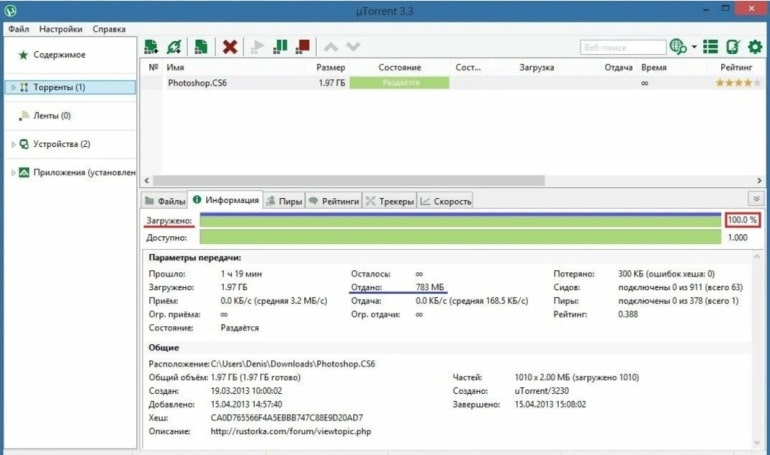Sort by the Состояние column header
Image resolution: width=770 pixels, height=455 pixels.
(x=400, y=67)
